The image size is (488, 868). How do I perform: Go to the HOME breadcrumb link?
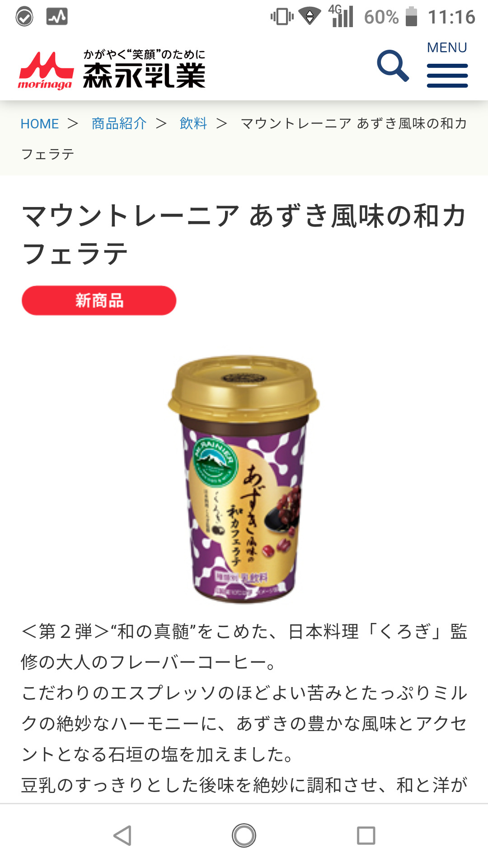coord(40,124)
